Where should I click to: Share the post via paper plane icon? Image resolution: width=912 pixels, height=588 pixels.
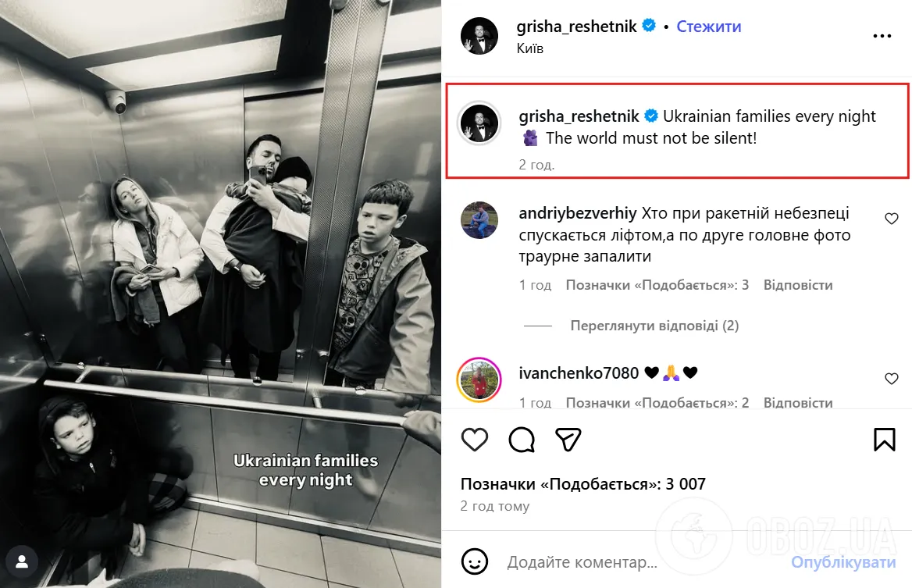point(568,440)
